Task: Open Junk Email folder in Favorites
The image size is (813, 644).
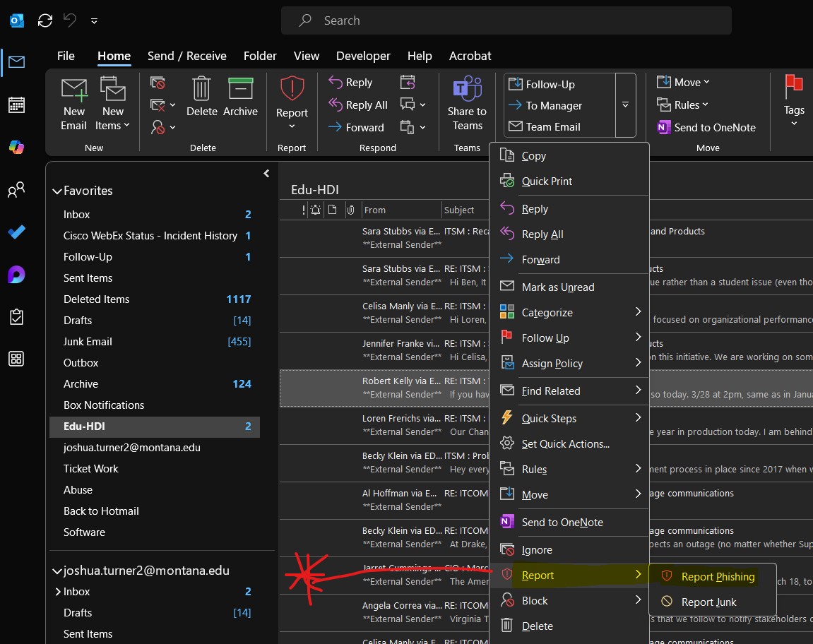Action: pos(155,342)
